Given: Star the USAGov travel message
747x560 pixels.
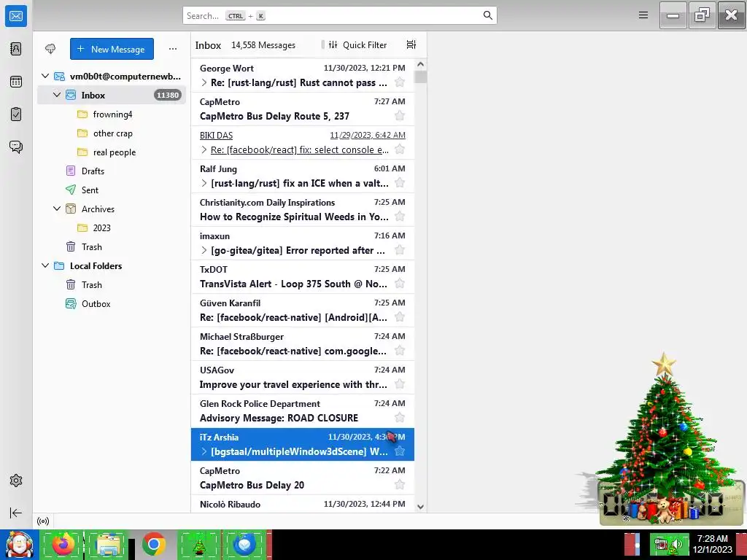Looking at the screenshot, I should click(400, 384).
